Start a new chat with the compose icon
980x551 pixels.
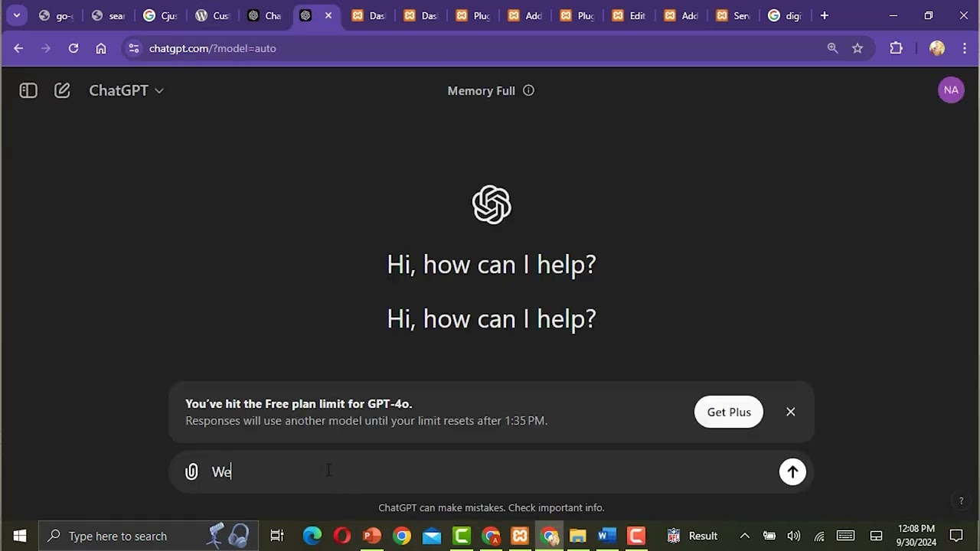(x=62, y=90)
